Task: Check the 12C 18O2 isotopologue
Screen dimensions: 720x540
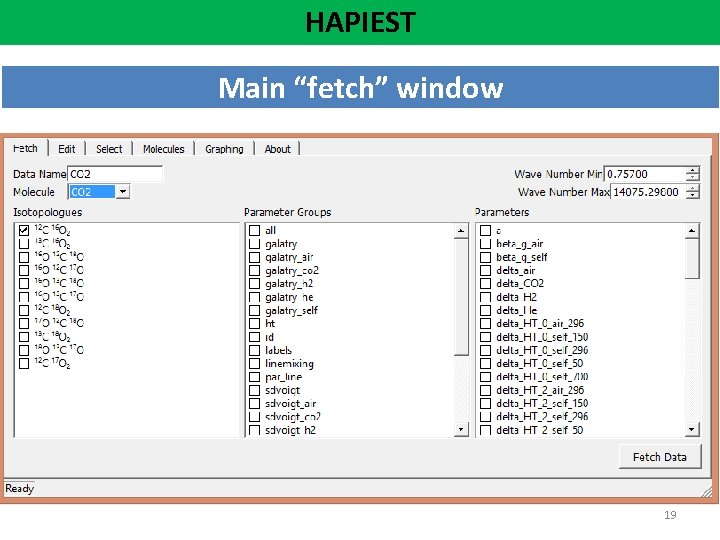Action: 24,310
